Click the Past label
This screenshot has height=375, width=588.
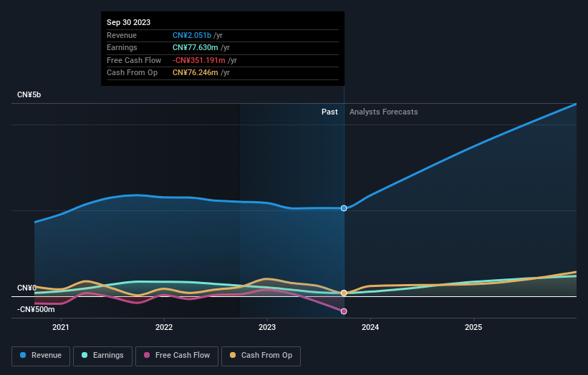point(329,112)
